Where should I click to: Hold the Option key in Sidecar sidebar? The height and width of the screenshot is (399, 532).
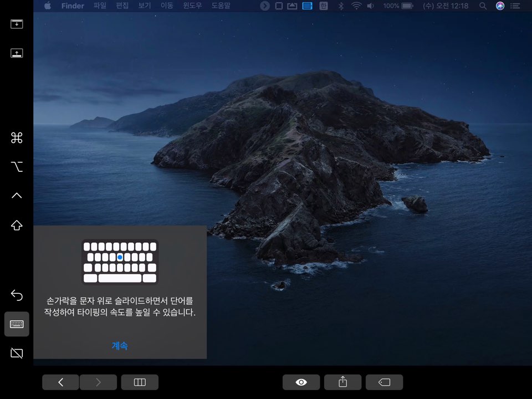pos(17,167)
